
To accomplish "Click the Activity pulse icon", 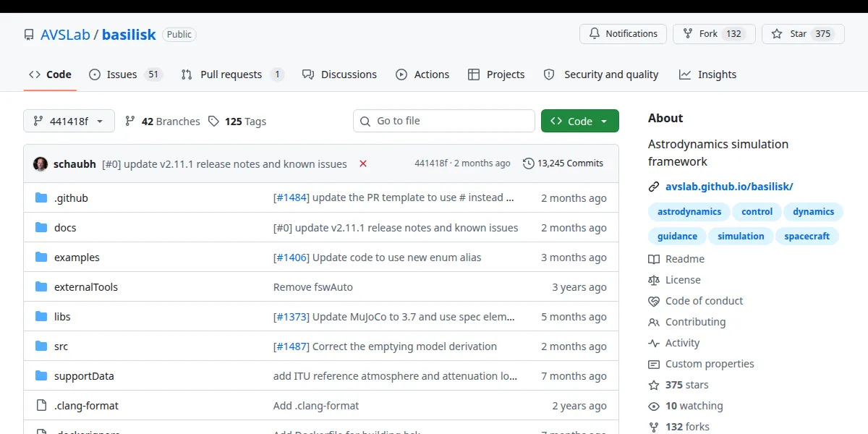I will pyautogui.click(x=654, y=343).
